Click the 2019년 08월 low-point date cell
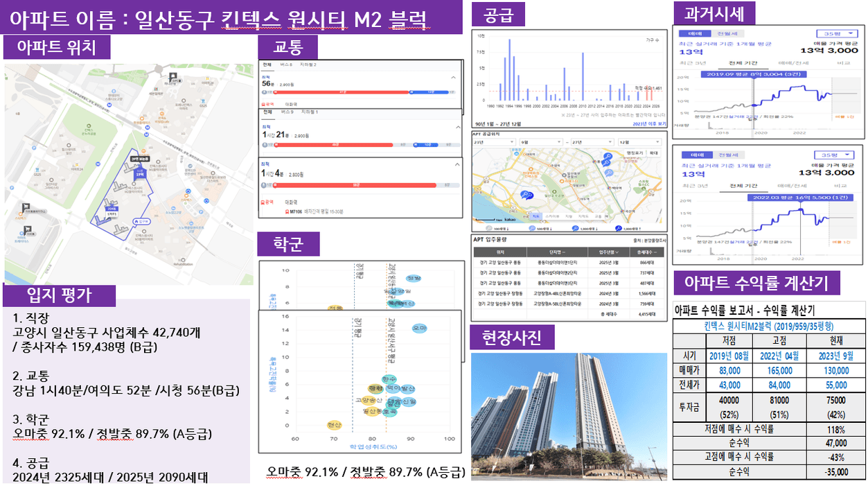868x488 pixels. pos(729,356)
